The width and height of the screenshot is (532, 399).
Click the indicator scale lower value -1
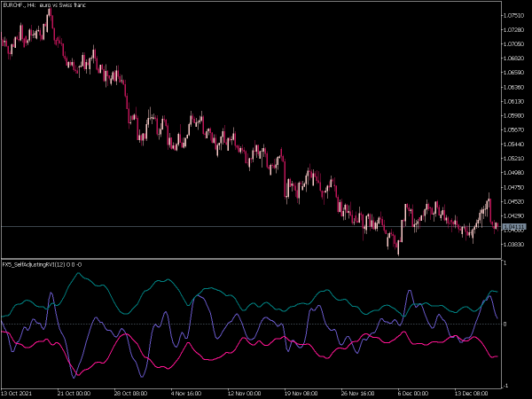(505, 386)
